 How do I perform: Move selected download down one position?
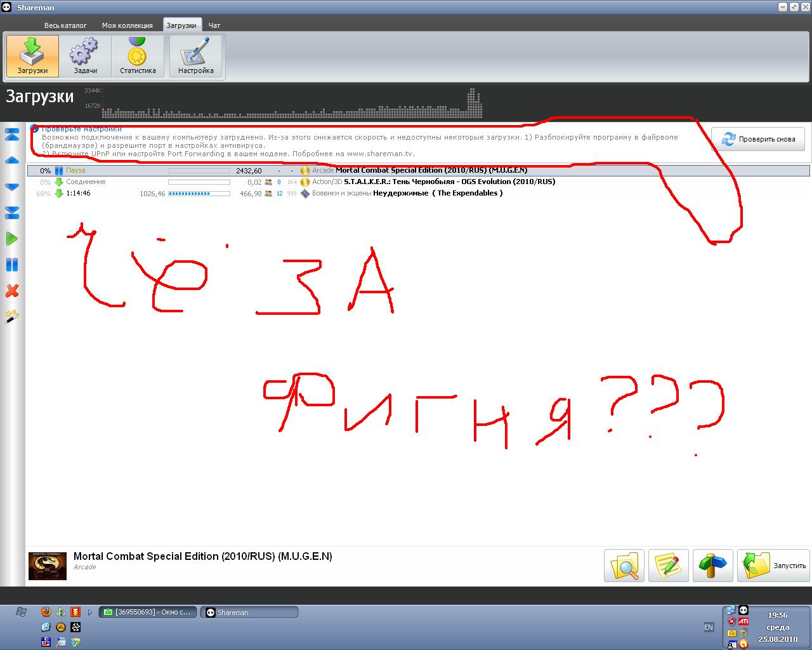[x=12, y=187]
